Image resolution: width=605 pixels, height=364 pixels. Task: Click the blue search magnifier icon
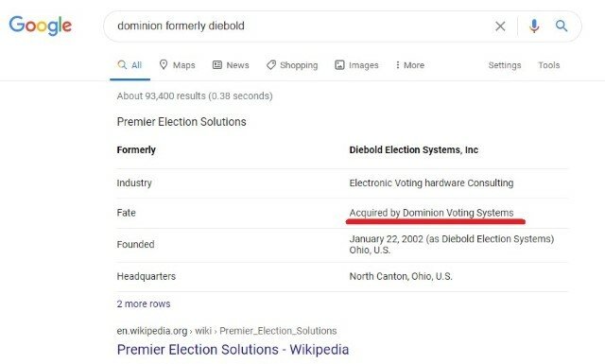tap(562, 26)
